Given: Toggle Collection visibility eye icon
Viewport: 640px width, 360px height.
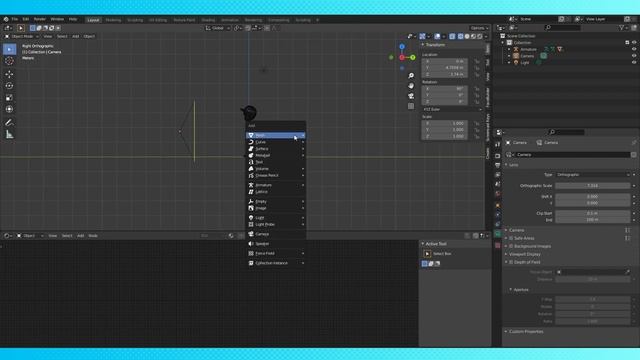Looking at the screenshot, I should tap(634, 42).
